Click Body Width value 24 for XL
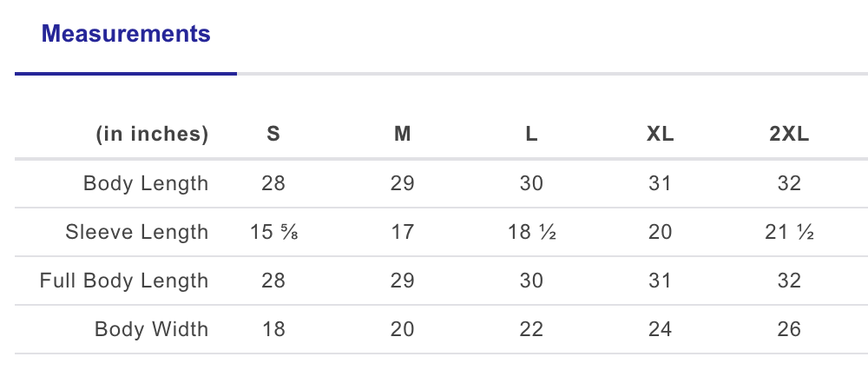Screen dimensions: 868x370 click(x=660, y=329)
